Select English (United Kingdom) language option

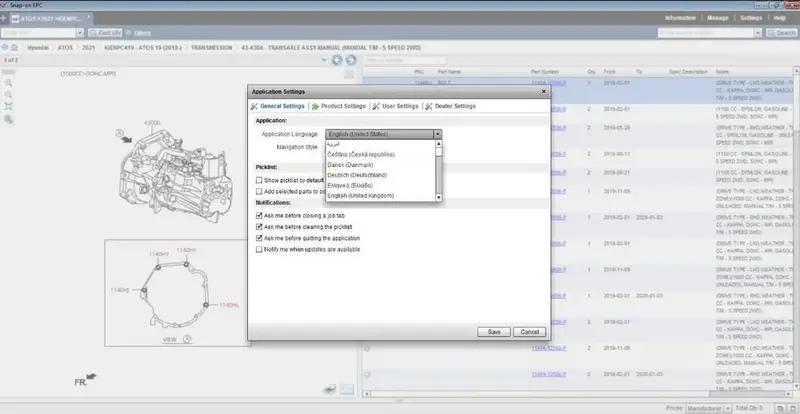[361, 196]
